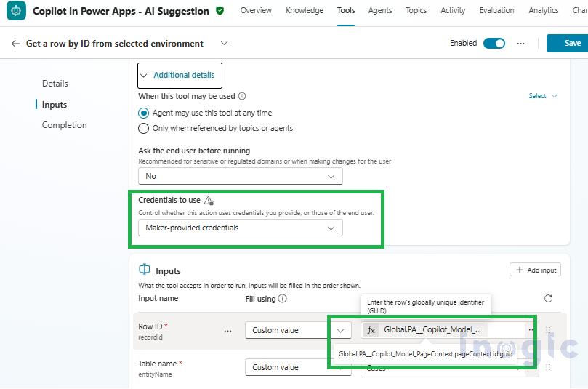Open the Row ID ellipsis menu
The width and height of the screenshot is (588, 389).
click(x=227, y=331)
